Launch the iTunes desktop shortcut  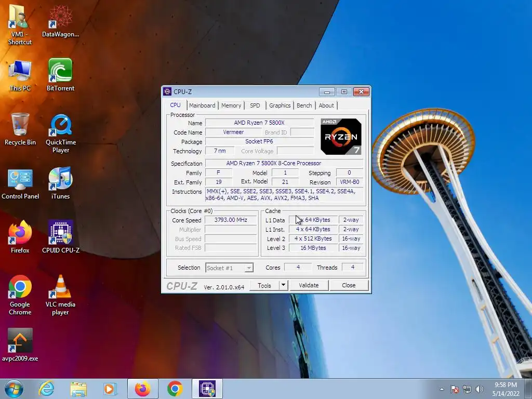point(60,183)
